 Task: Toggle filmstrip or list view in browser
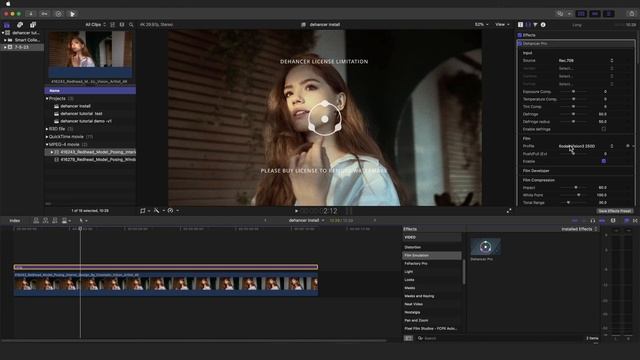click(122, 25)
